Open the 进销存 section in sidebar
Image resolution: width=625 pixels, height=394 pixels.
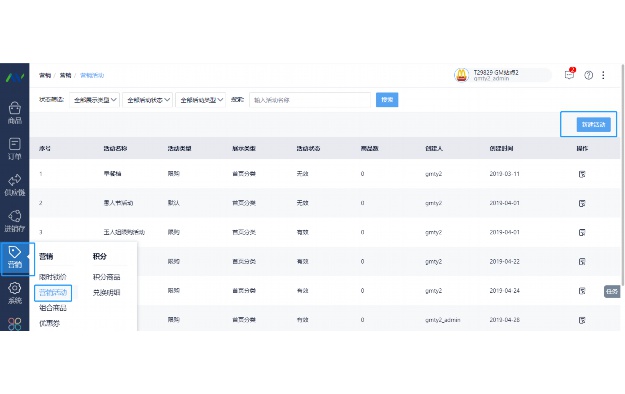(14, 221)
